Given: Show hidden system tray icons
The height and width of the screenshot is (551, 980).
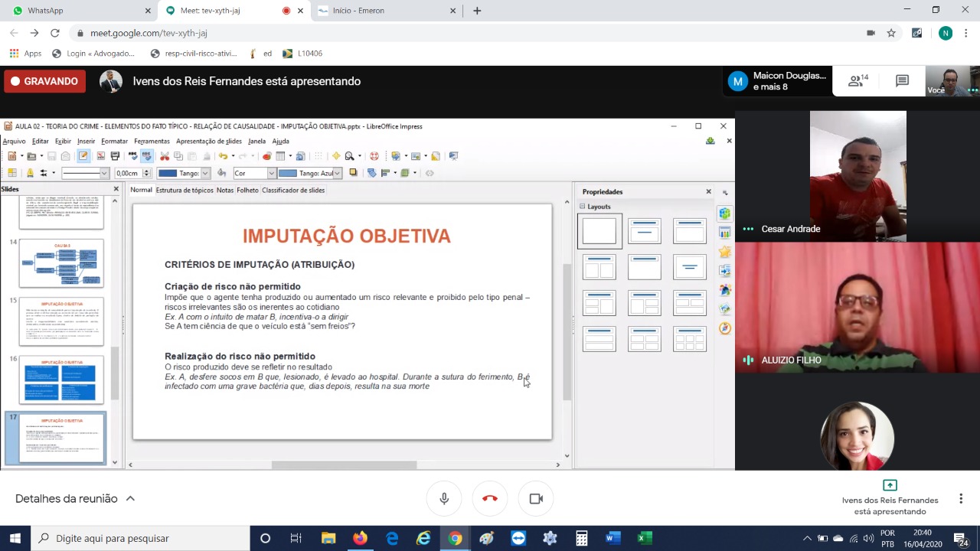Looking at the screenshot, I should (807, 539).
